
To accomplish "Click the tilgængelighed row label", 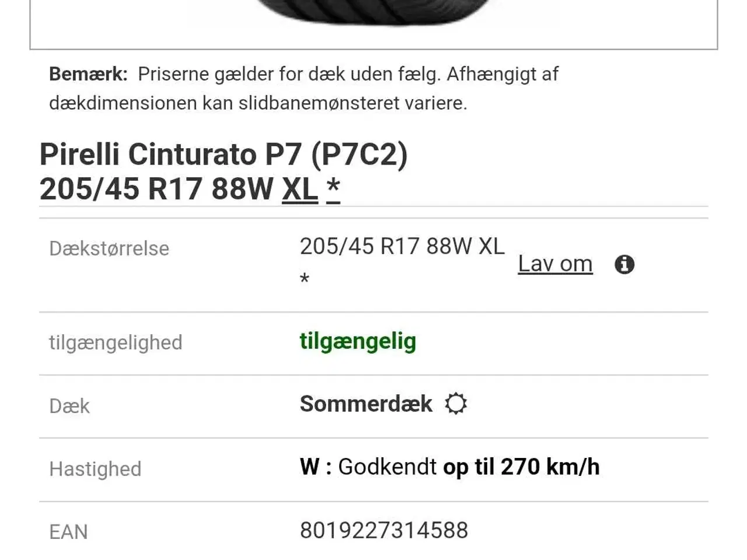I will pyautogui.click(x=116, y=342).
